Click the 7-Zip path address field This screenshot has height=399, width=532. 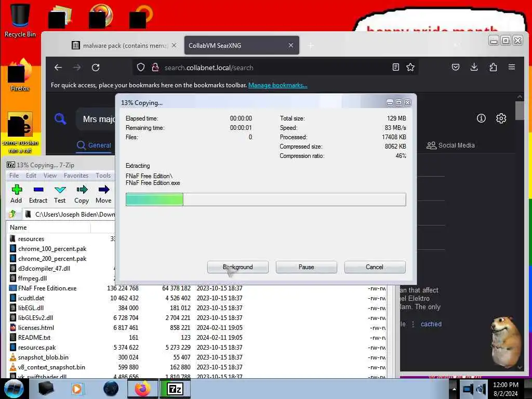tap(70, 215)
